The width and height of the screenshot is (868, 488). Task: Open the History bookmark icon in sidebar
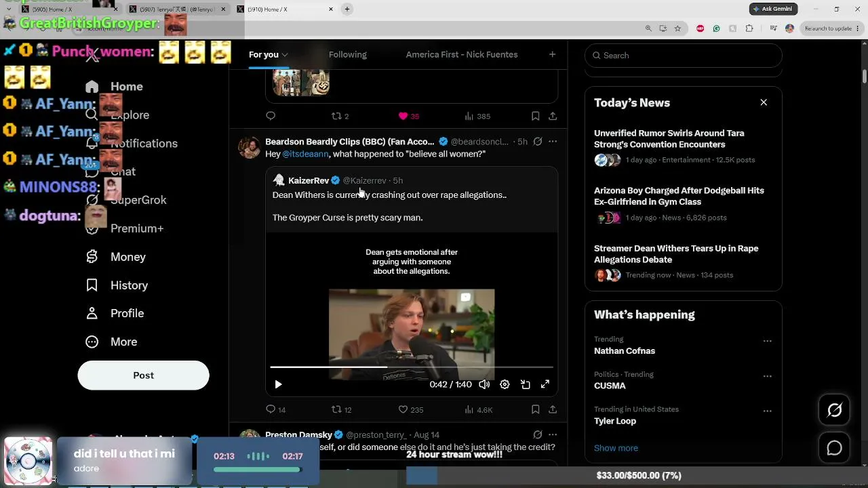pos(92,285)
